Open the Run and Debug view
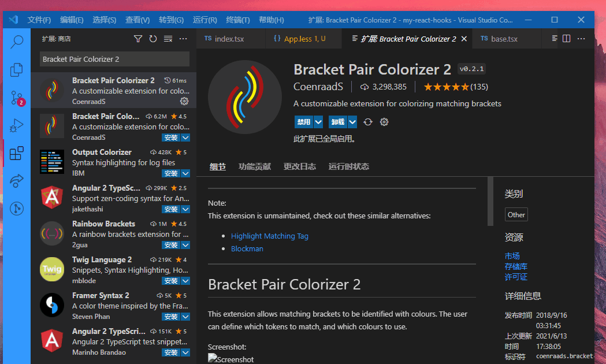 (x=17, y=125)
